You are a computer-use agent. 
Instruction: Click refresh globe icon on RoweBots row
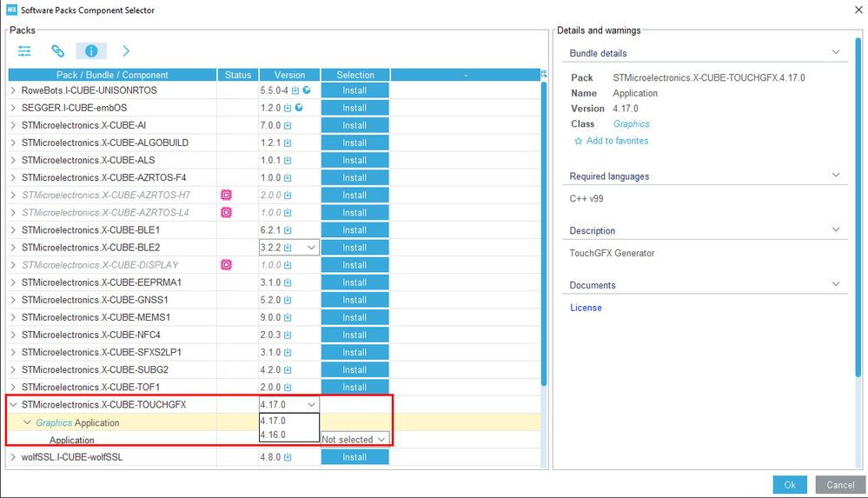306,90
